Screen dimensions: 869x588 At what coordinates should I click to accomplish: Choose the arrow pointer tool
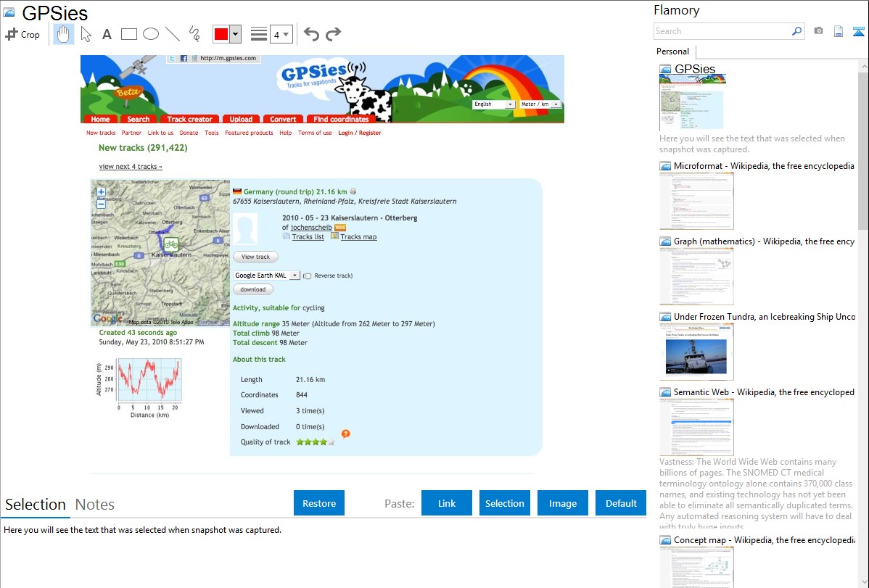86,34
